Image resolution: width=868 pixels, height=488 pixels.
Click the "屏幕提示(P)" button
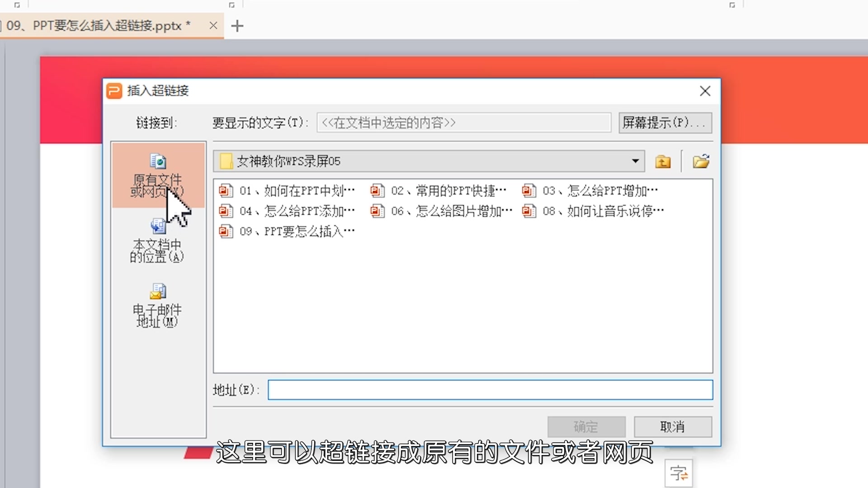(665, 122)
